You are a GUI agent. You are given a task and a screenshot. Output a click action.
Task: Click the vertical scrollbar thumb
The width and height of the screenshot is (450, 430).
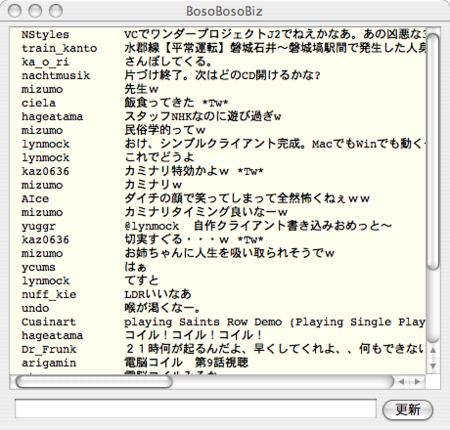point(433,152)
